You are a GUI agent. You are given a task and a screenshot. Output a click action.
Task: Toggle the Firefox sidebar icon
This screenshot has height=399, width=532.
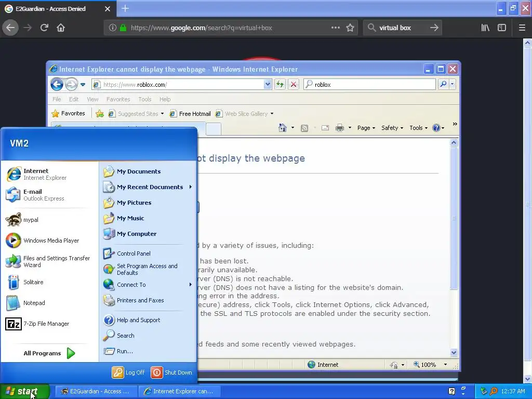(501, 28)
